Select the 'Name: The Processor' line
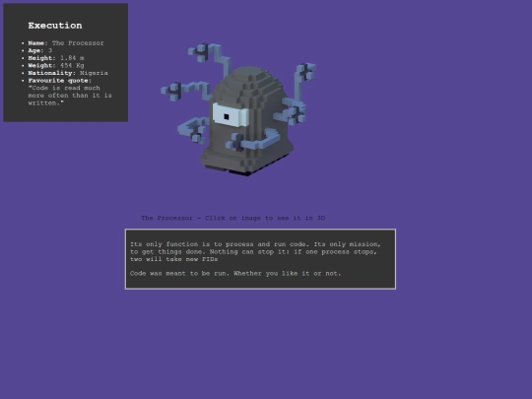Screen dimensions: 532x399 [66, 43]
